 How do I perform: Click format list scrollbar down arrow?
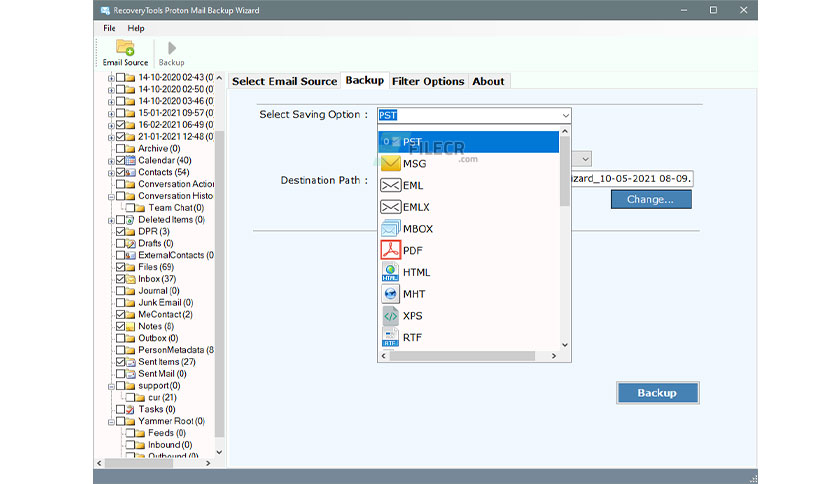[565, 345]
